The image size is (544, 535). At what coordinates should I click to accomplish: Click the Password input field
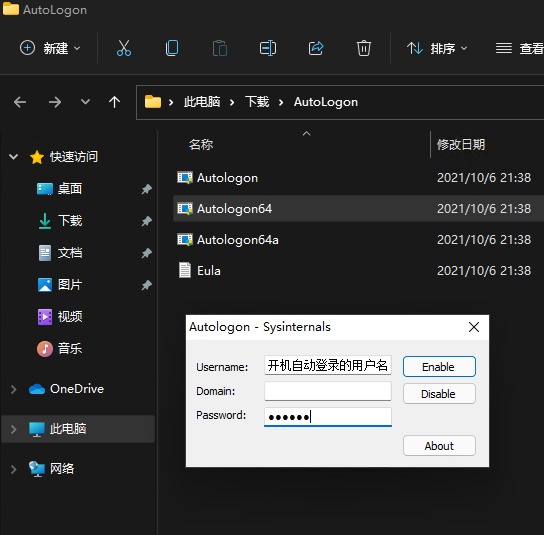coord(328,417)
